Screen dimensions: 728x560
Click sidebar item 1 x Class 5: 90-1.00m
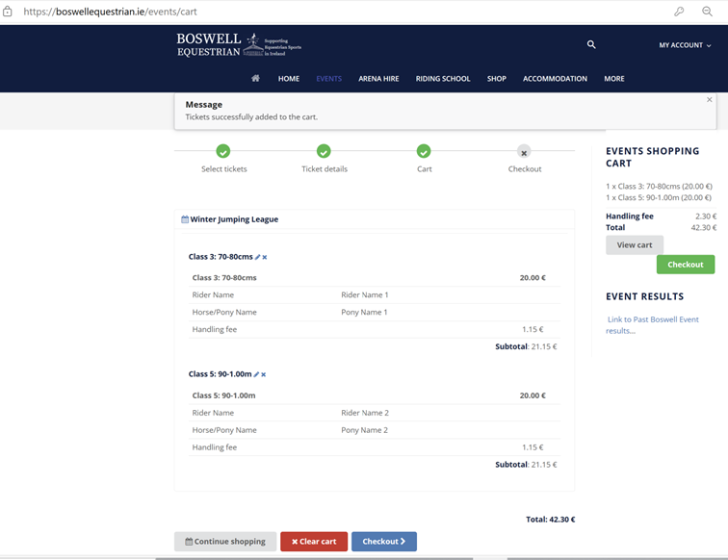pos(658,197)
